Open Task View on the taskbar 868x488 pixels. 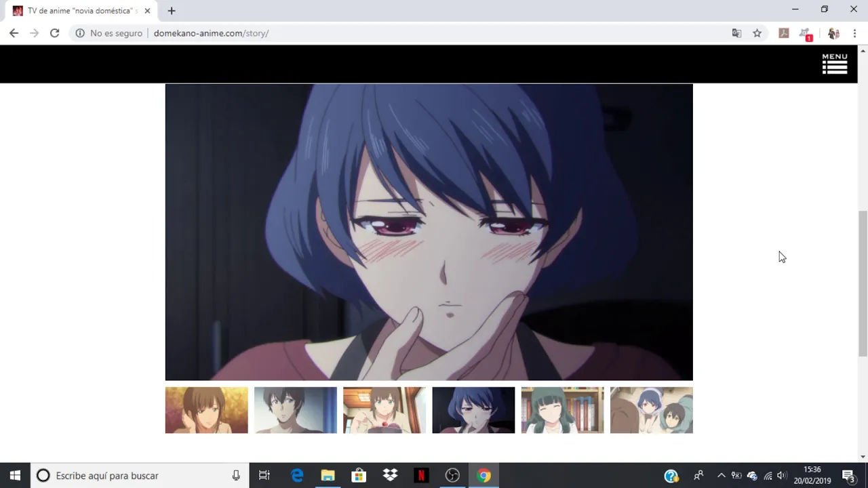click(264, 475)
